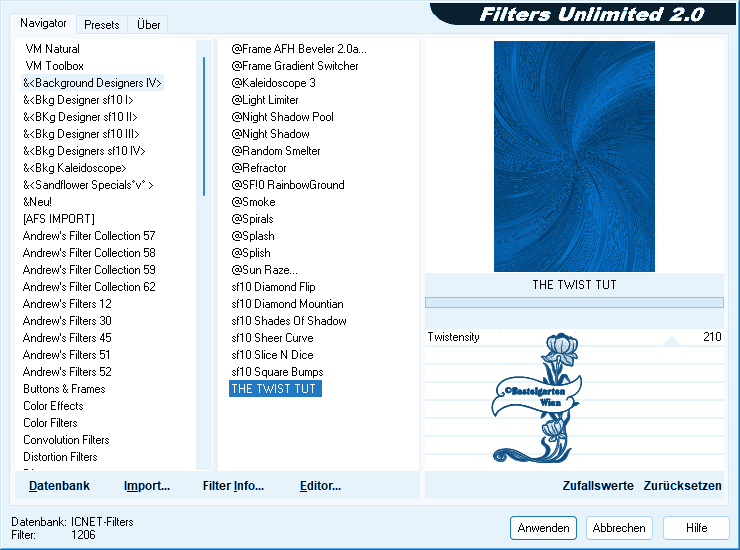Choose sf10 Diamond Flip filter

(273, 287)
